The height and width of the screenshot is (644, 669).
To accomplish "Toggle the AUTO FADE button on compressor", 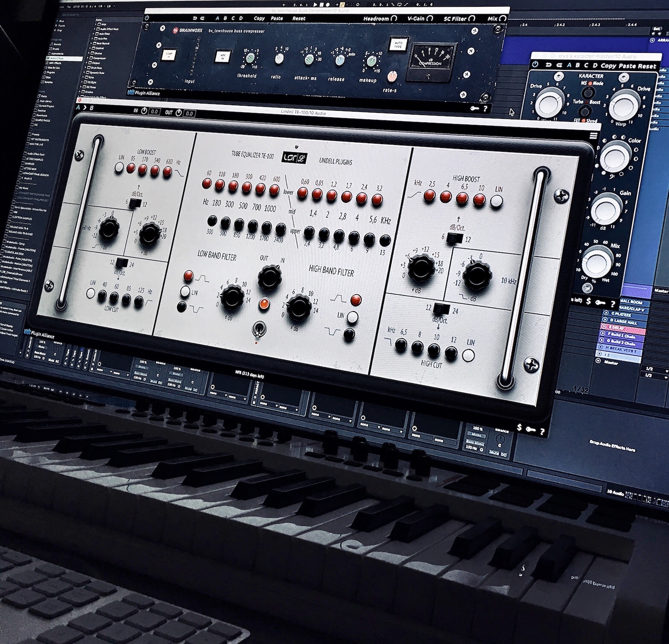I will [x=398, y=44].
